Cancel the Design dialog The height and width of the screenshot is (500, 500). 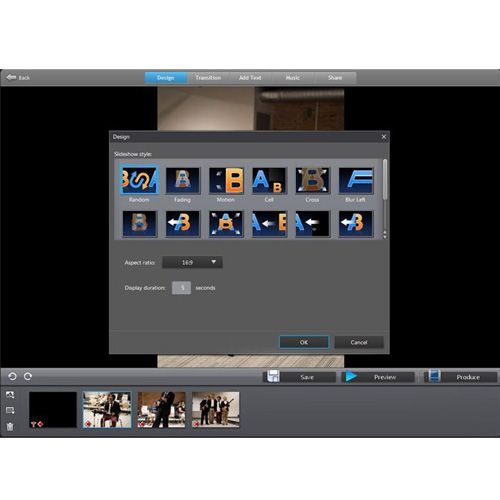359,342
